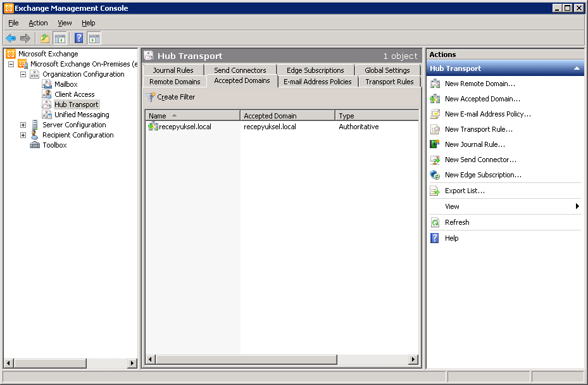
Task: Open the File menu
Action: click(x=13, y=23)
